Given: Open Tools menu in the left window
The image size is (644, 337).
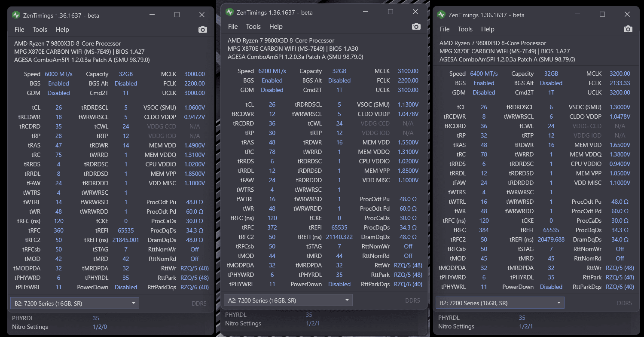Looking at the screenshot, I should click(40, 30).
